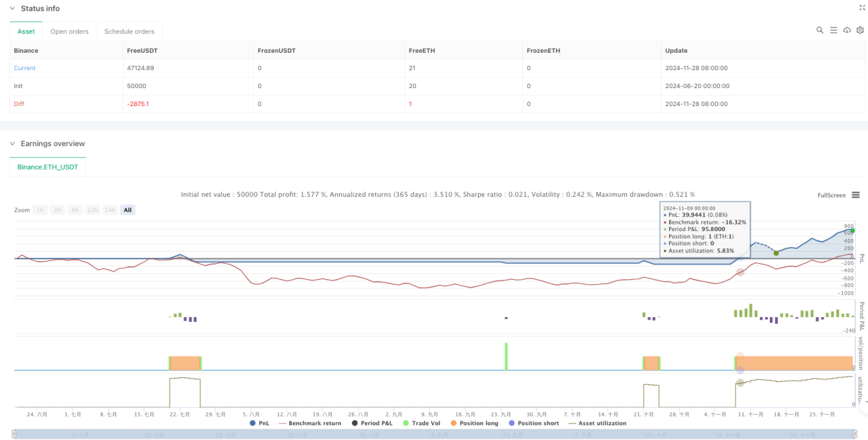
Task: Click the search magnifier icon in Status info
Action: 820,31
